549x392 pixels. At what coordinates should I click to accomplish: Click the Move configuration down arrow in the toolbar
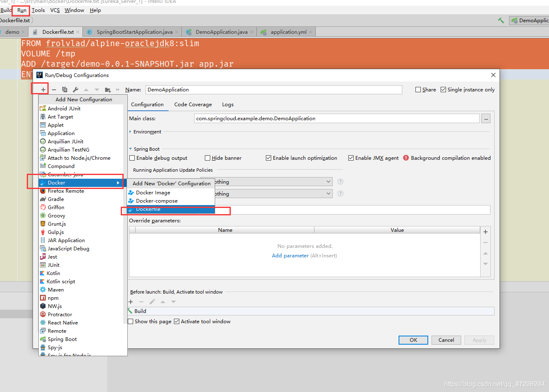pyautogui.click(x=97, y=89)
